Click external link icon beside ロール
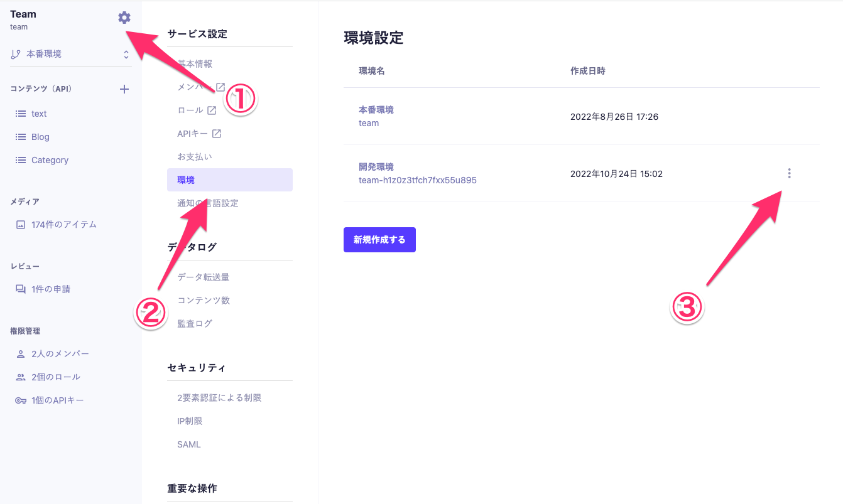843x504 pixels. [212, 110]
